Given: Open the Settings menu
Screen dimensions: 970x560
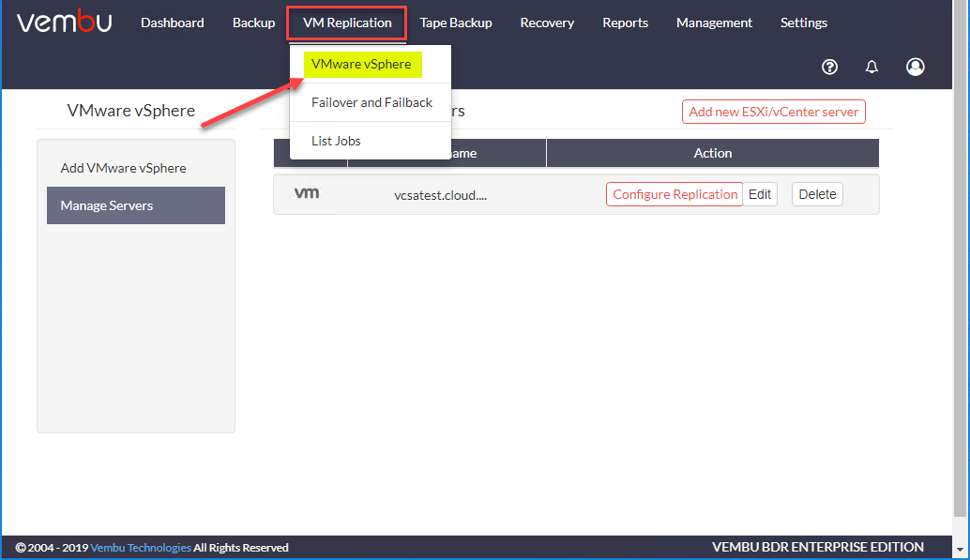Looking at the screenshot, I should 804,23.
